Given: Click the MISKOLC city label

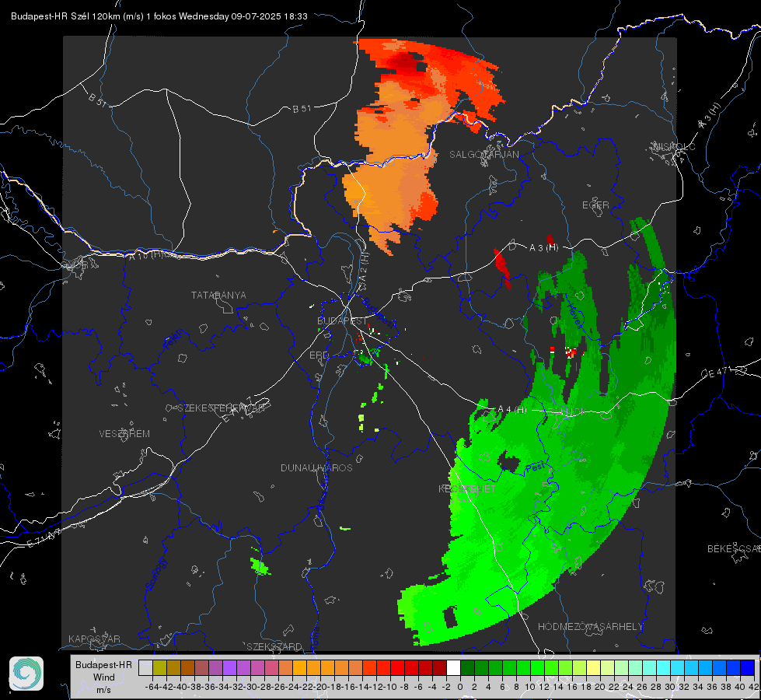Looking at the screenshot, I should pos(674,146).
